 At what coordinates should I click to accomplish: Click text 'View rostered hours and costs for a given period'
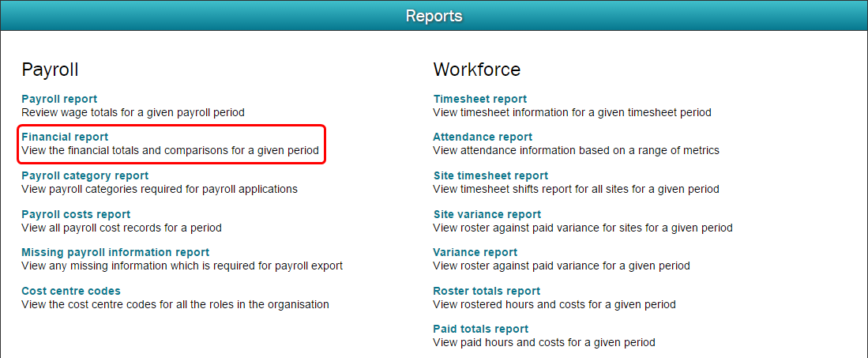coord(554,304)
